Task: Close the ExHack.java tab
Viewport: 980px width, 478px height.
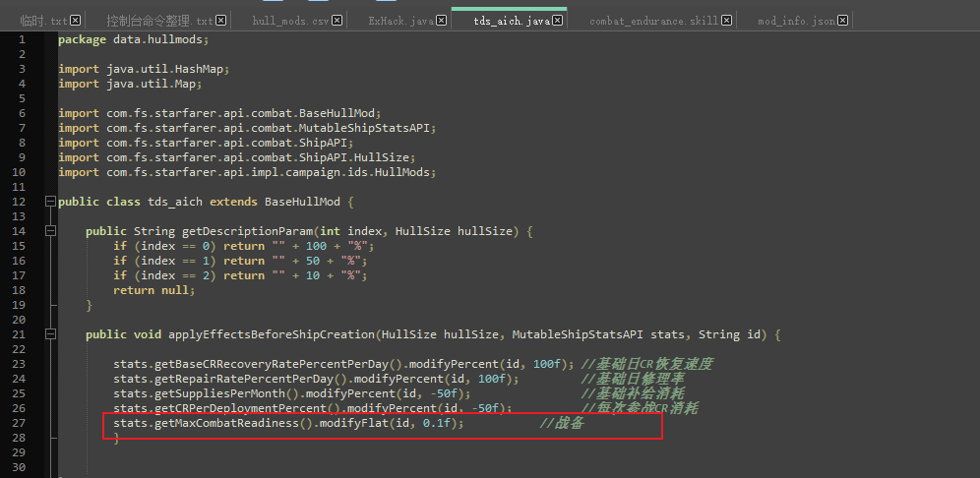Action: pyautogui.click(x=441, y=21)
